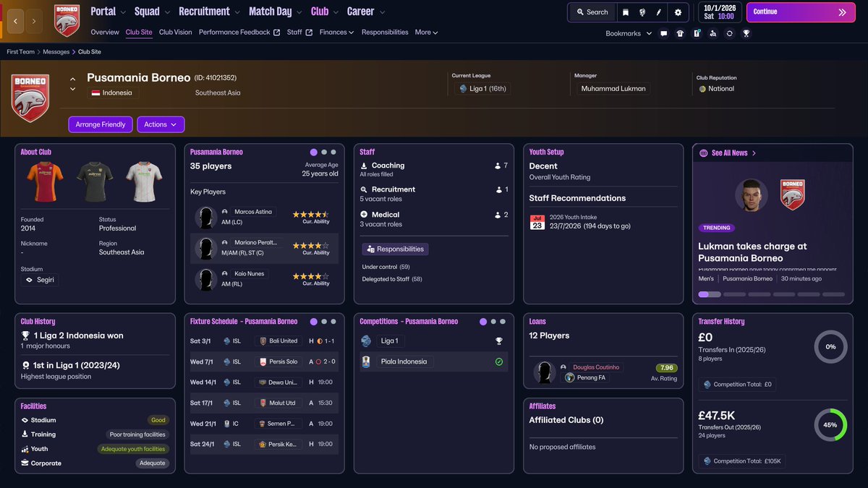This screenshot has height=488, width=868.
Task: Open the Performance Feedback tab
Action: (x=239, y=33)
